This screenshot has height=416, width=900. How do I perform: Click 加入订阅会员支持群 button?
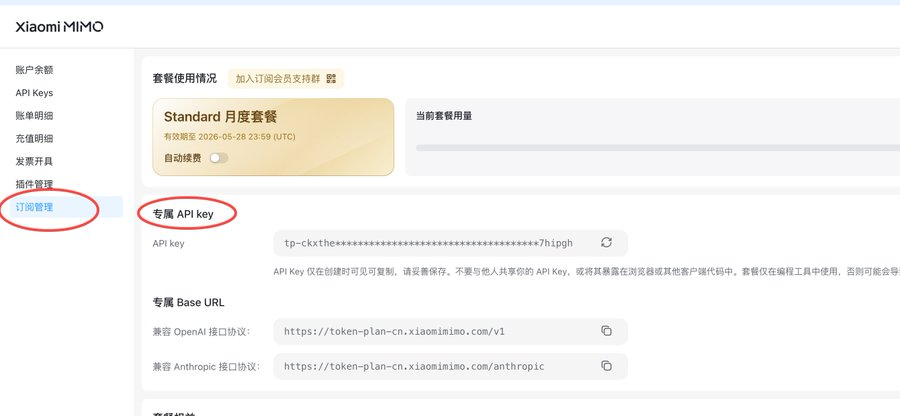(x=286, y=79)
